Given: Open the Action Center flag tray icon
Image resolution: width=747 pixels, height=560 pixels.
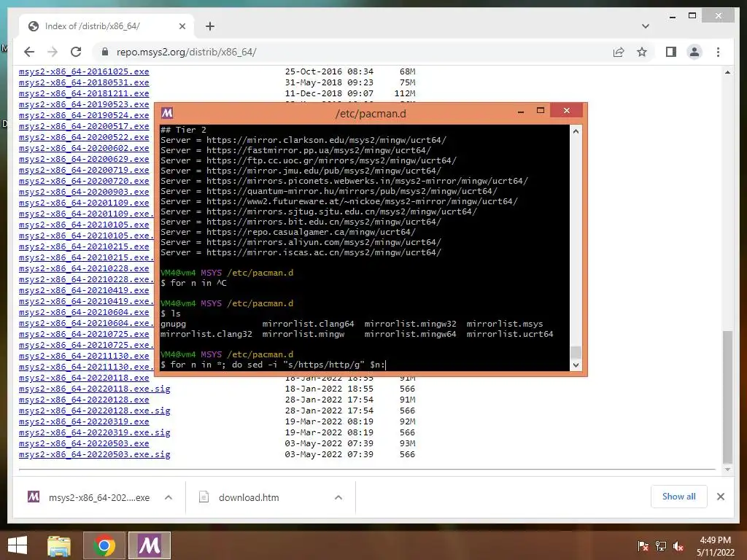Looking at the screenshot, I should coord(643,546).
